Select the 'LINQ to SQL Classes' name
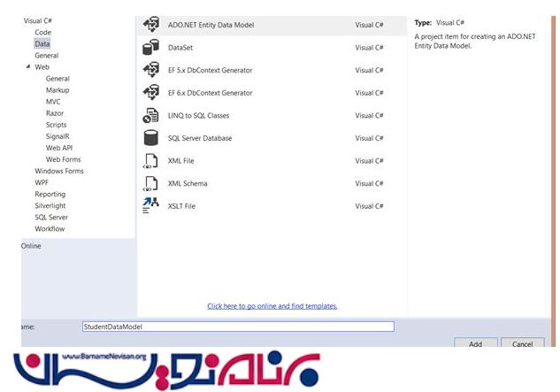Viewport: 560px width, 392px height. coord(198,115)
